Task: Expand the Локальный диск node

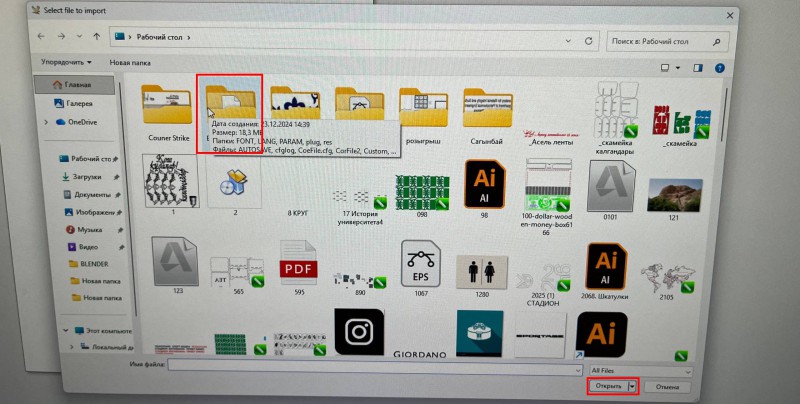Action: coord(71,346)
